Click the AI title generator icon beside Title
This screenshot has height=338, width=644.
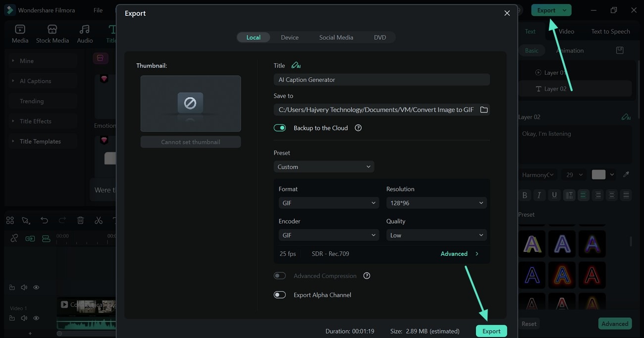point(296,65)
